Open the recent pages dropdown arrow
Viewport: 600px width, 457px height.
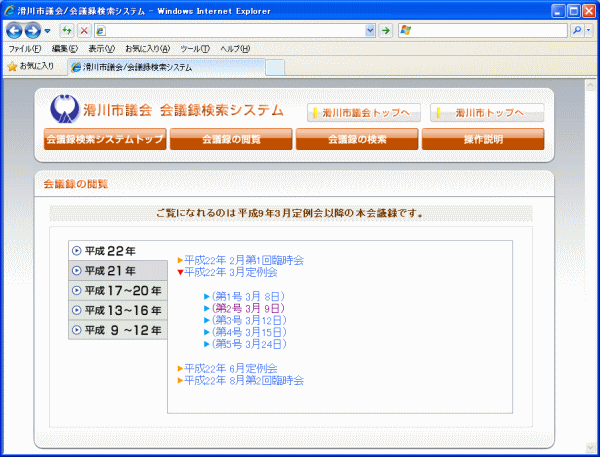[x=47, y=31]
